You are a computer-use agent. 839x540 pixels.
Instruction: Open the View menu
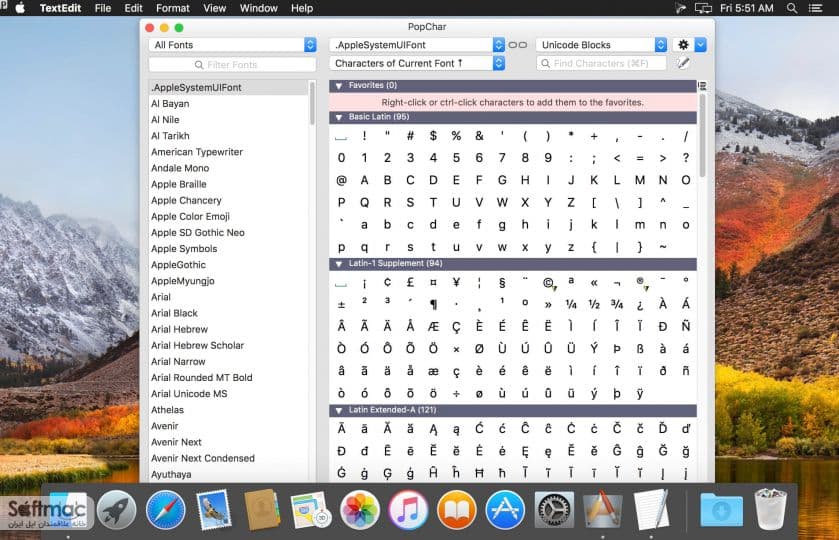tap(214, 8)
